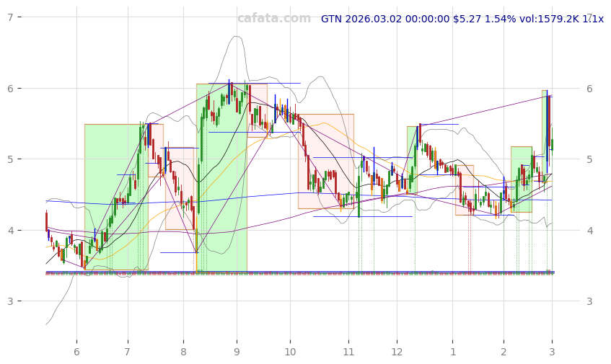Viewport: 611px width, 364px height.
Task: Select month 8 on the time axis
Action: point(183,352)
